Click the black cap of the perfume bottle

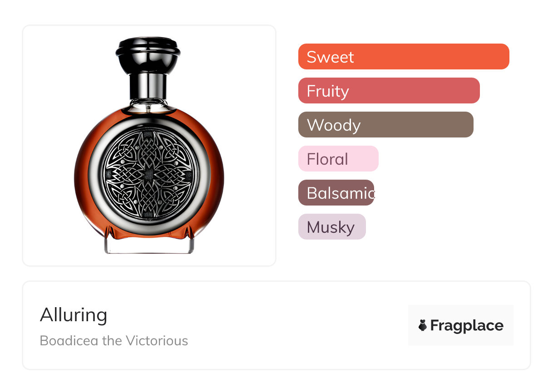[x=148, y=53]
